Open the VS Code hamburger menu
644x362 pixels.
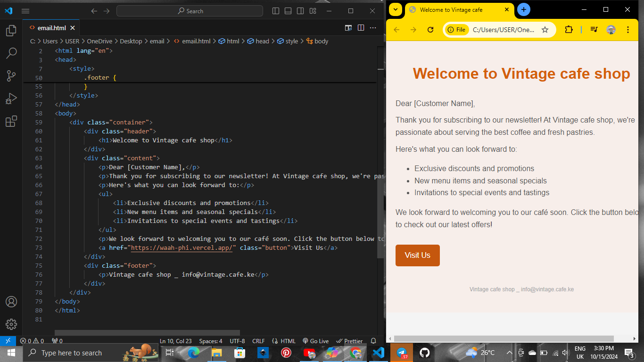(25, 11)
